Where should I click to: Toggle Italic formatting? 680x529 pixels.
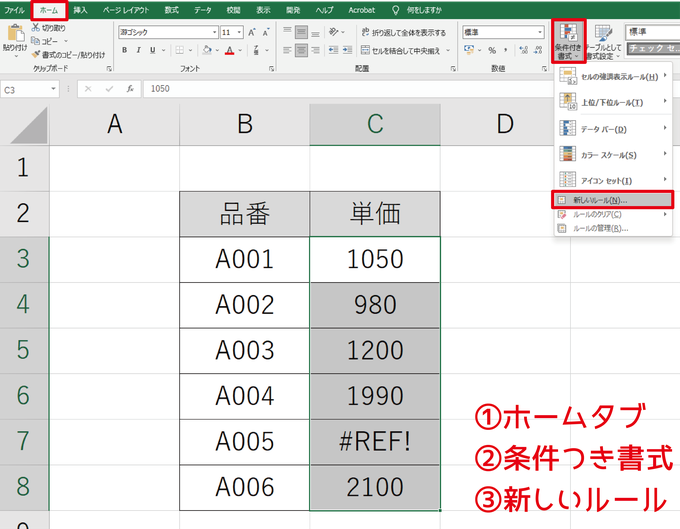(x=138, y=50)
